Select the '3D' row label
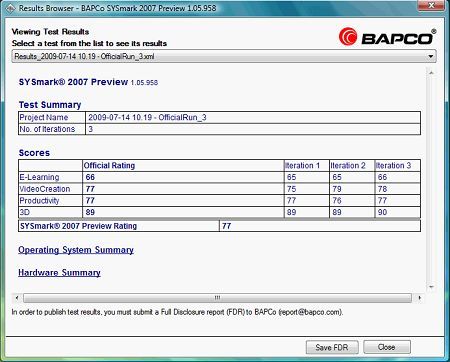Viewport: 450px width, 362px height. [25, 212]
